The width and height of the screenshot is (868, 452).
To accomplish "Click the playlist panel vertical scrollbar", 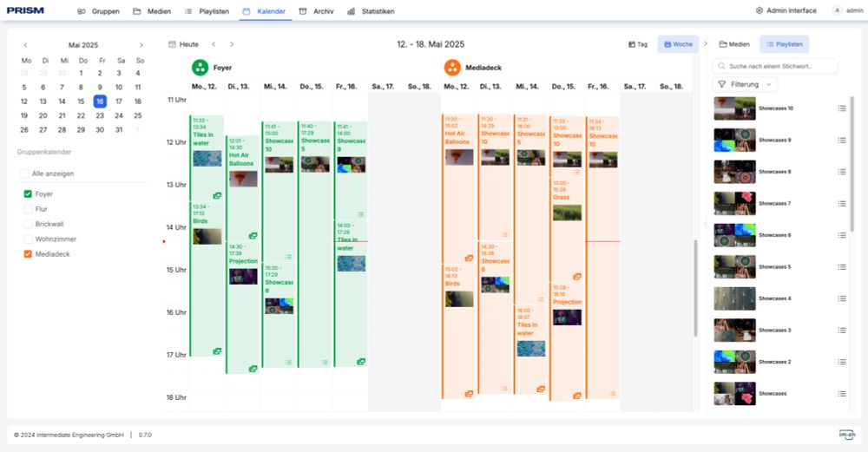I will [x=852, y=163].
